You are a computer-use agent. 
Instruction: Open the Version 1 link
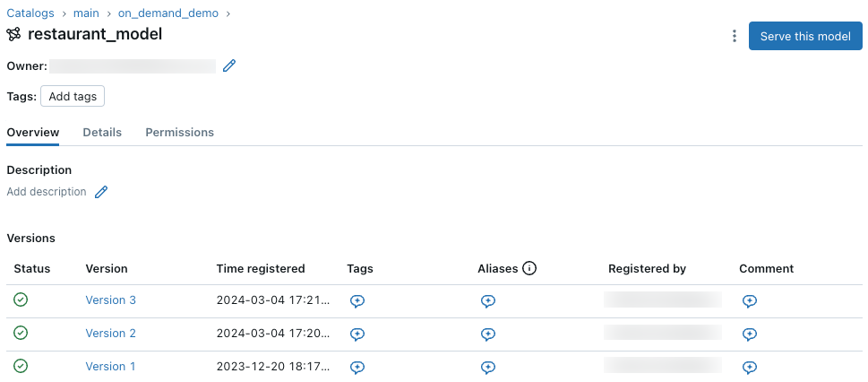[x=111, y=367]
